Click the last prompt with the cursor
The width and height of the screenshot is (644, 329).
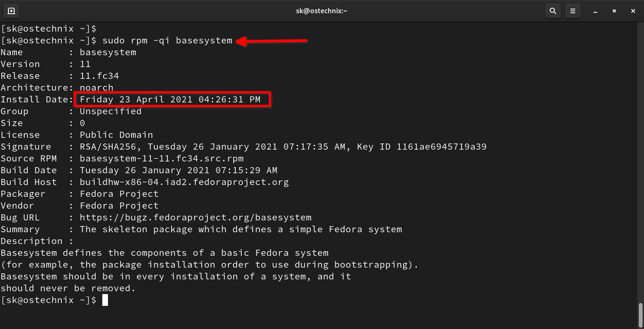54,300
